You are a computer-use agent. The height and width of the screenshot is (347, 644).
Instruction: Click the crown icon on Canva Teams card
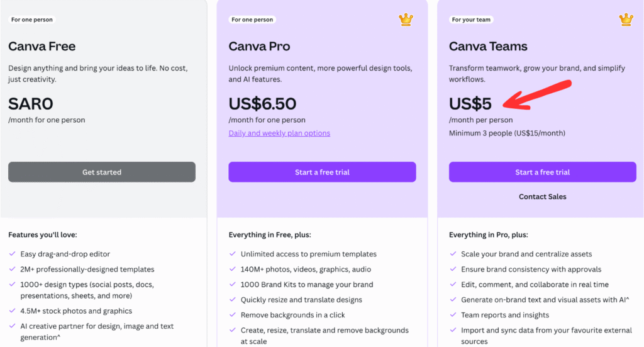[x=626, y=20]
